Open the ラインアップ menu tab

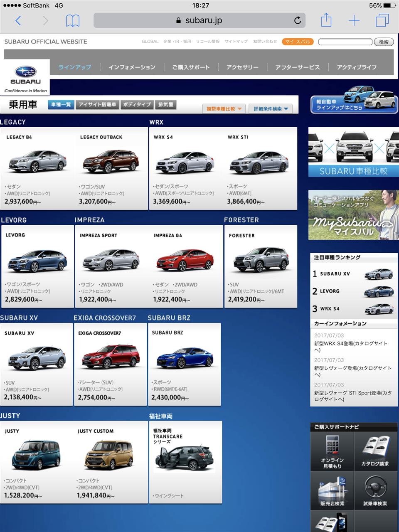(x=75, y=67)
